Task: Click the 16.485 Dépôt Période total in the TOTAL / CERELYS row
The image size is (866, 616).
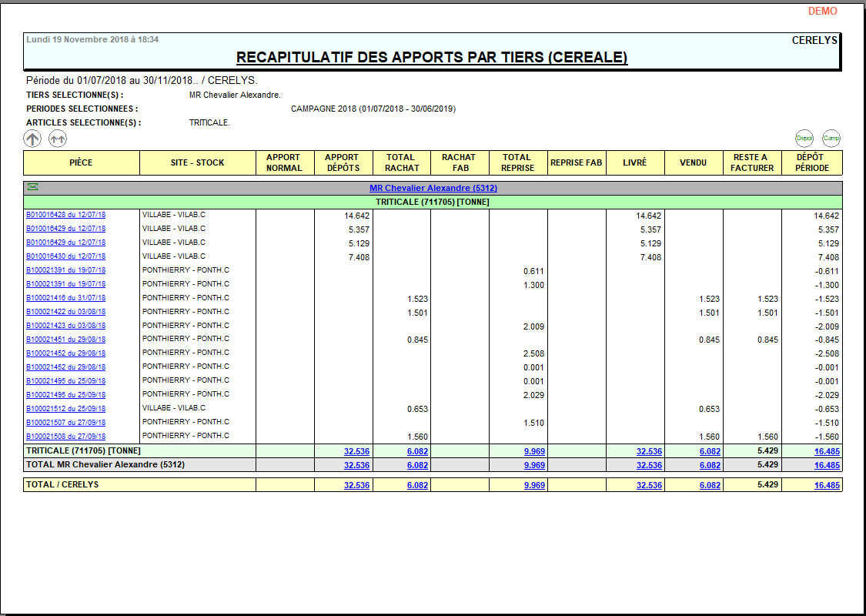Action: pyautogui.click(x=827, y=486)
